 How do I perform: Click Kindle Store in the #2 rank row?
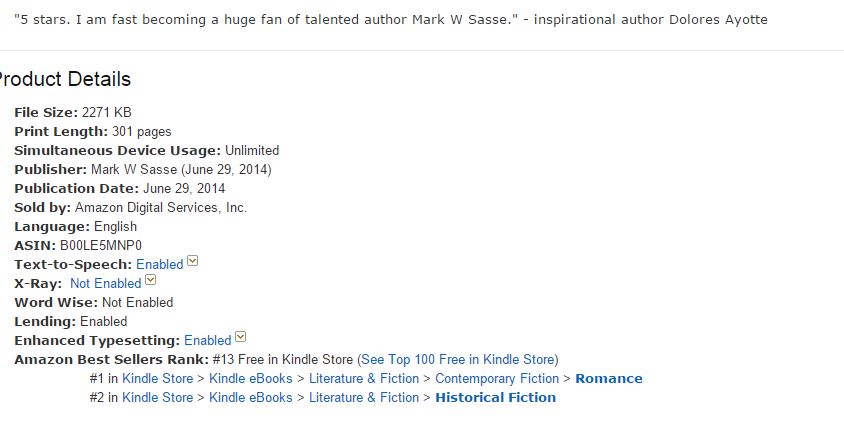[x=158, y=398]
